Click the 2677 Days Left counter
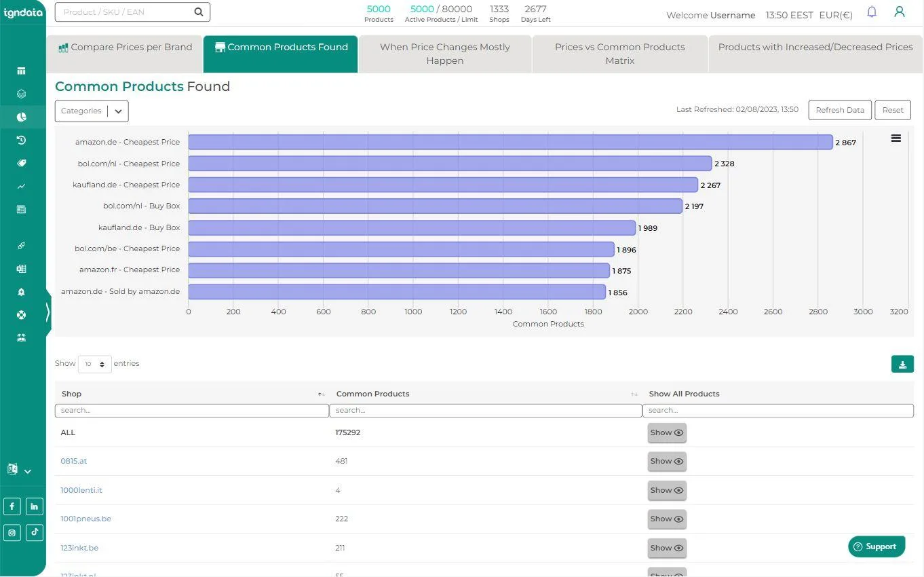The width and height of the screenshot is (924, 577). 535,13
